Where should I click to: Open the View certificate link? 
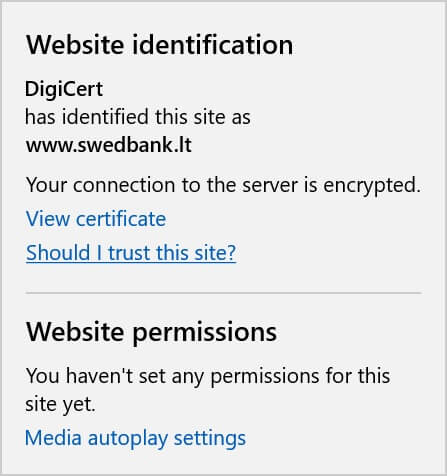[x=96, y=219]
